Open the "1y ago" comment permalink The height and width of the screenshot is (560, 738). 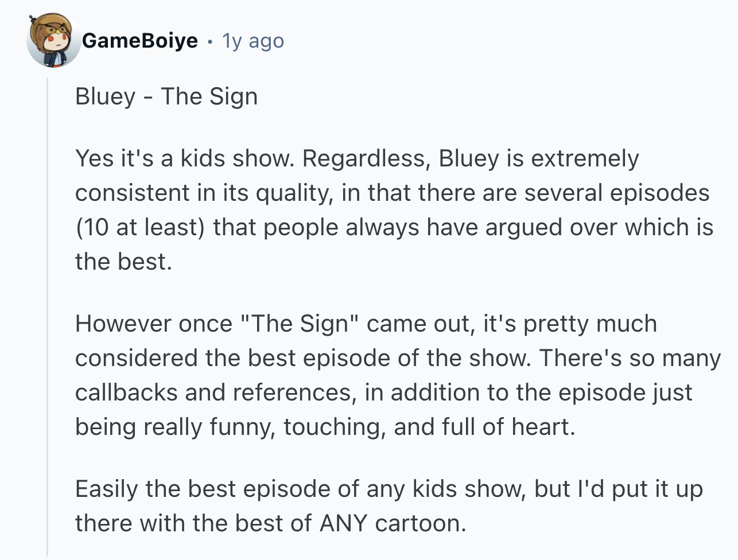(253, 41)
